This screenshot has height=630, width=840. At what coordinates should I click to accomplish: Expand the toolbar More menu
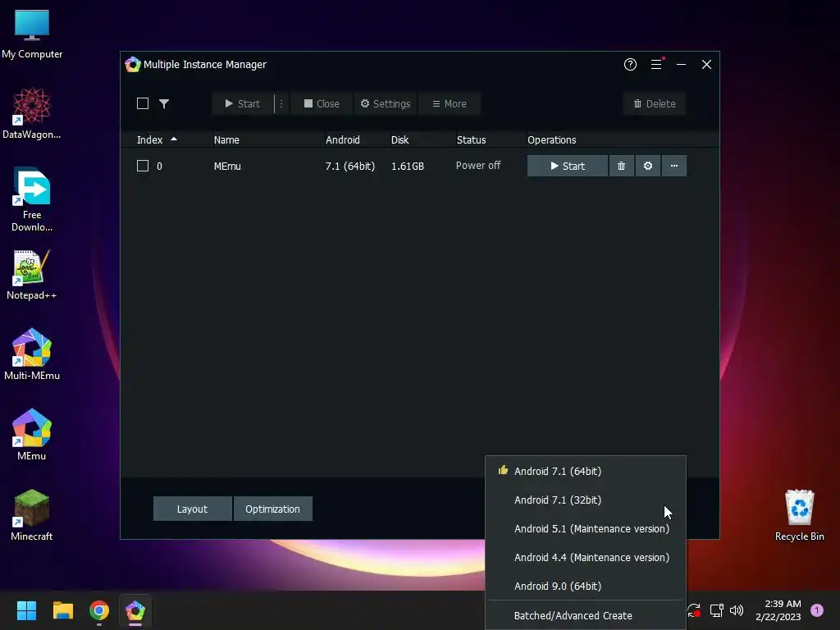click(450, 104)
